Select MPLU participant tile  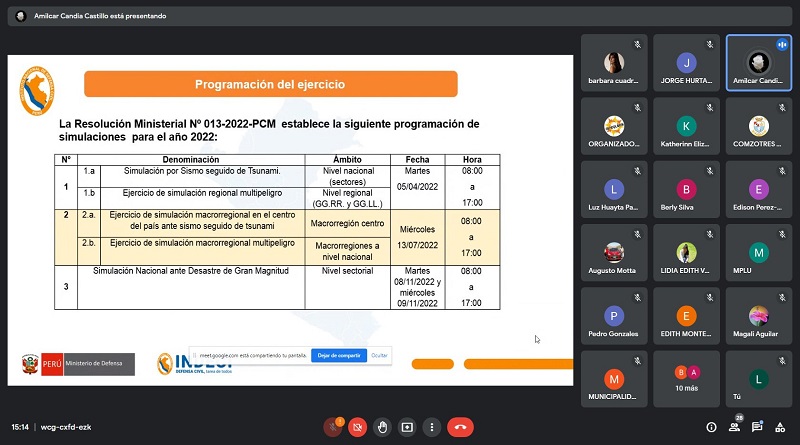coord(759,252)
